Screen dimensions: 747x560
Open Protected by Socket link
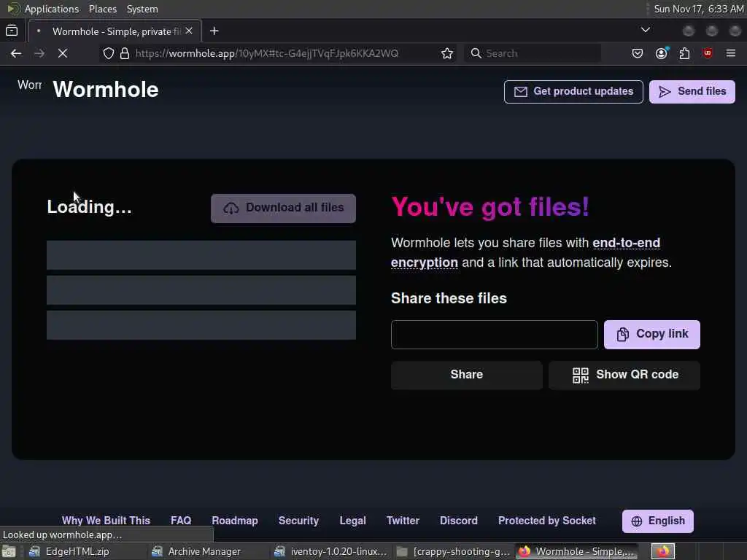(547, 521)
